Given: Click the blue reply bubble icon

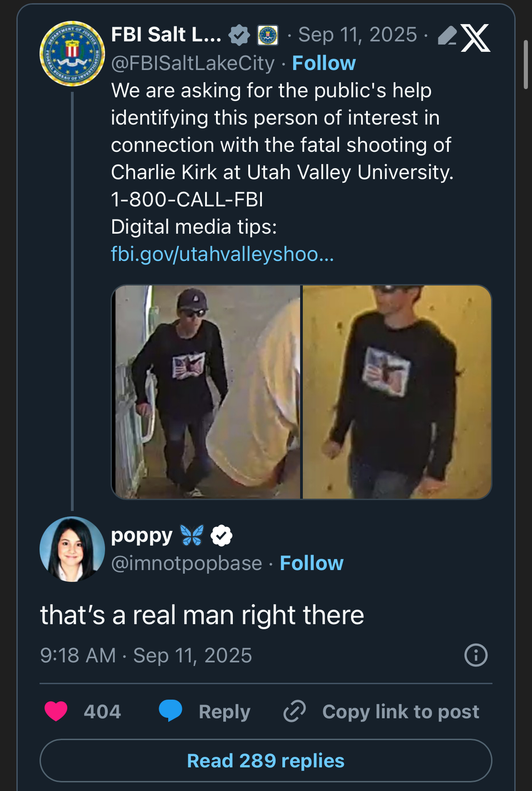Looking at the screenshot, I should (x=171, y=711).
